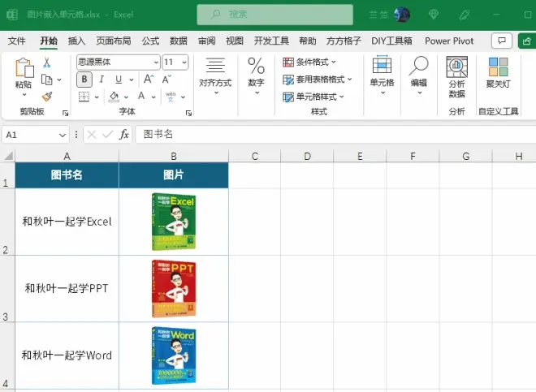536x392 pixels.
Task: Switch to the 帮助 Help tab
Action: click(x=308, y=41)
